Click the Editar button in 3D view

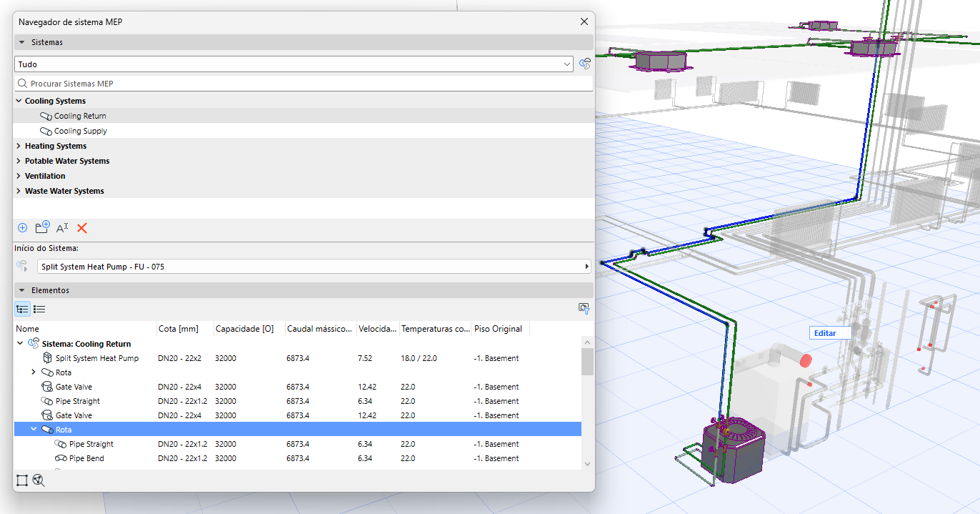[831, 333]
